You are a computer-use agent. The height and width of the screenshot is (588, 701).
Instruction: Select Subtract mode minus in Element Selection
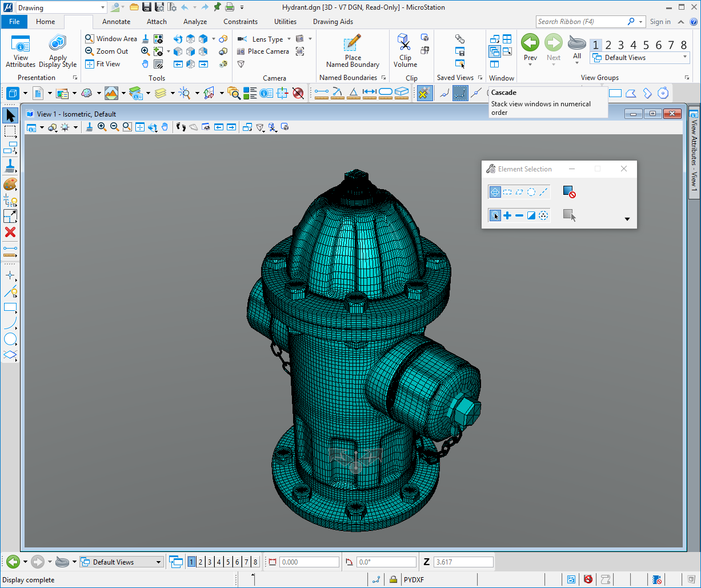tap(519, 215)
